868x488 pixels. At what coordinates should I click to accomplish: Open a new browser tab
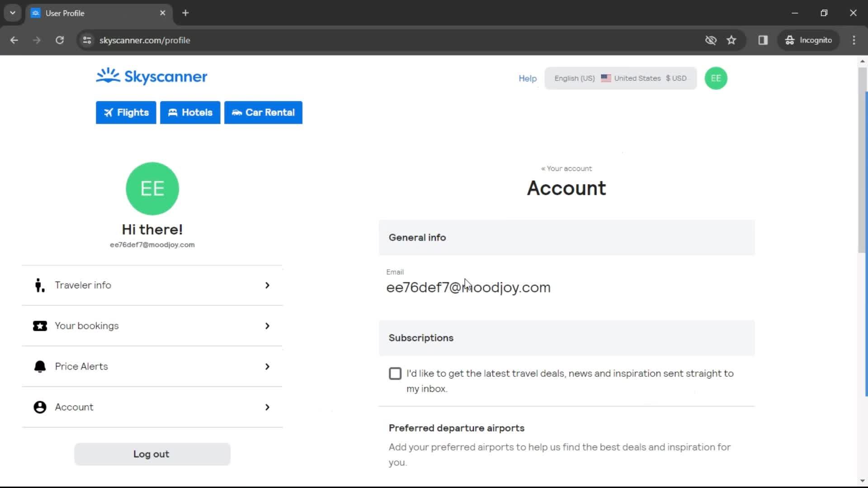pyautogui.click(x=185, y=13)
